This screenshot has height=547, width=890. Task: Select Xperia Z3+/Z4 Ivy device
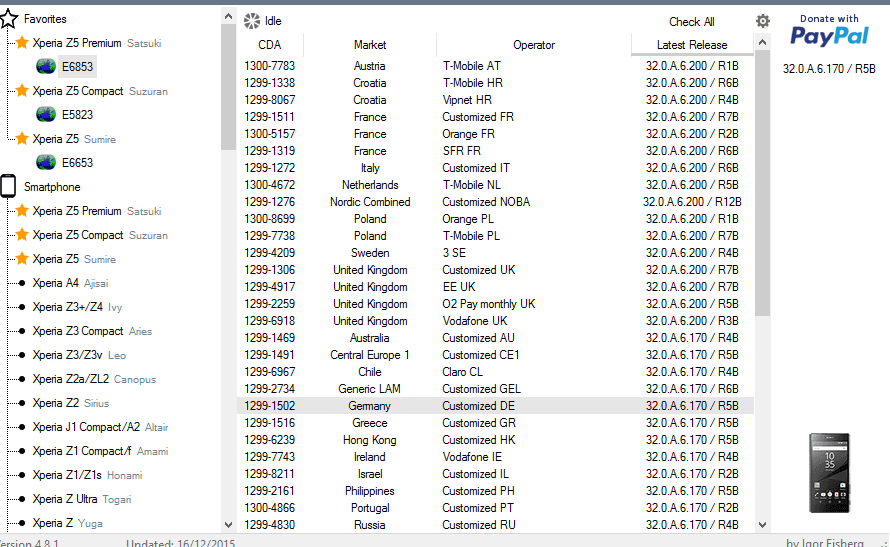[77, 307]
